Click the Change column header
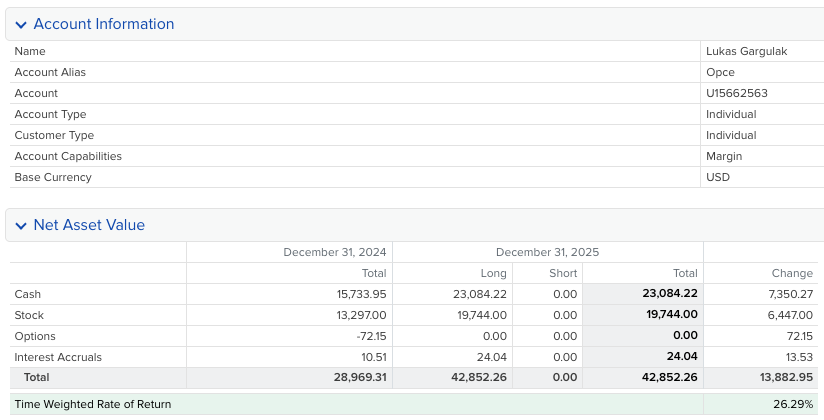Viewport: 824px width, 420px height. click(x=792, y=273)
